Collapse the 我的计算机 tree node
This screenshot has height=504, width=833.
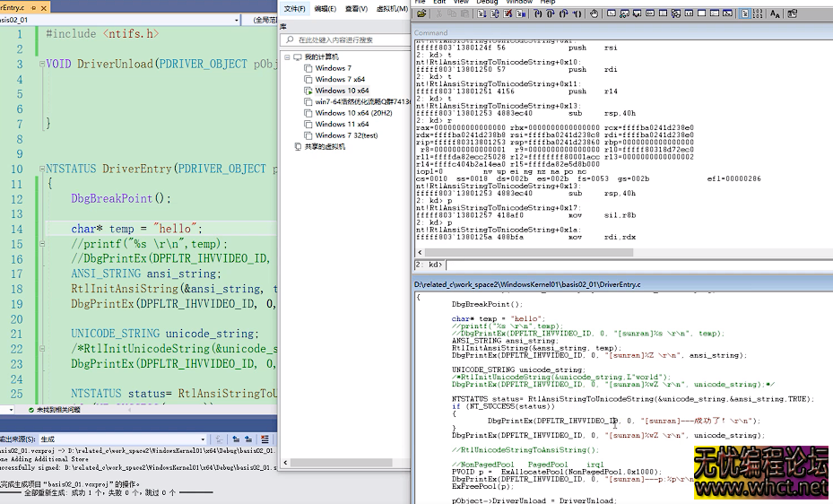pos(287,57)
